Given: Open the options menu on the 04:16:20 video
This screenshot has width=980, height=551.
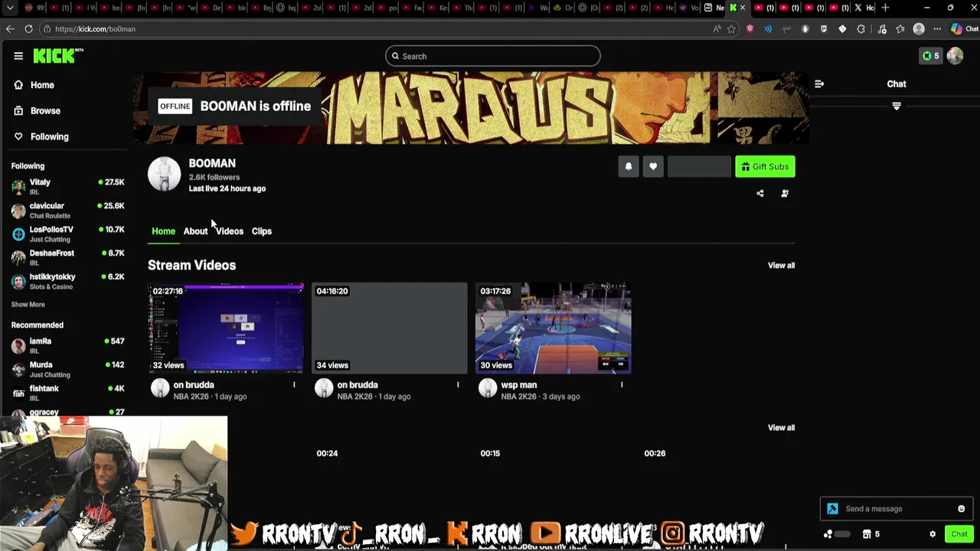Looking at the screenshot, I should click(458, 385).
